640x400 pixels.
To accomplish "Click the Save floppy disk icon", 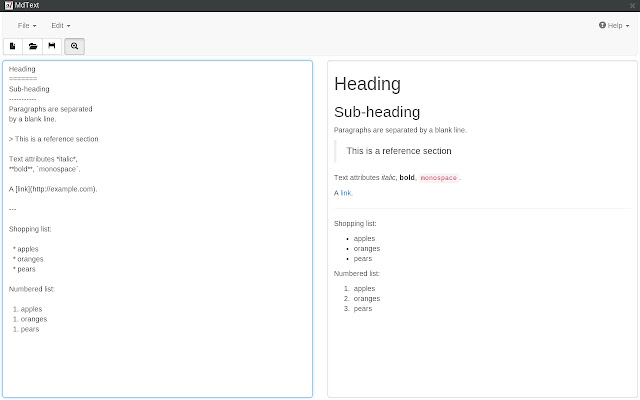I will click(x=52, y=46).
